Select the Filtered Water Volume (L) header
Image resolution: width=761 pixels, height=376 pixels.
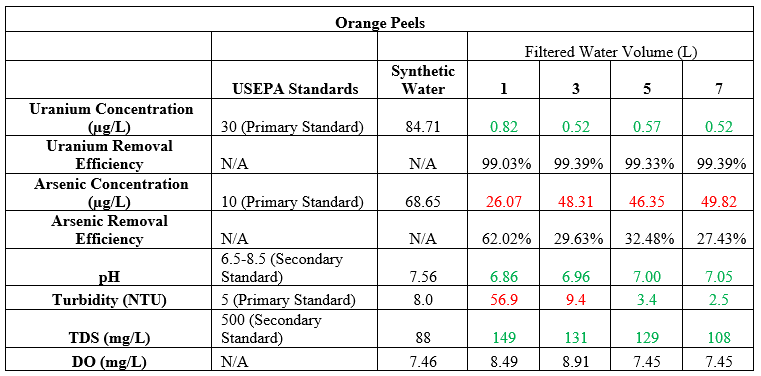click(x=611, y=52)
